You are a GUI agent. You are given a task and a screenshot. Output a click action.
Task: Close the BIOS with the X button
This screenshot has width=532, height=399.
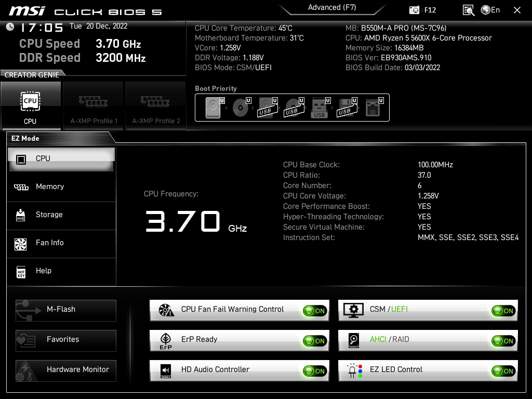tap(517, 10)
